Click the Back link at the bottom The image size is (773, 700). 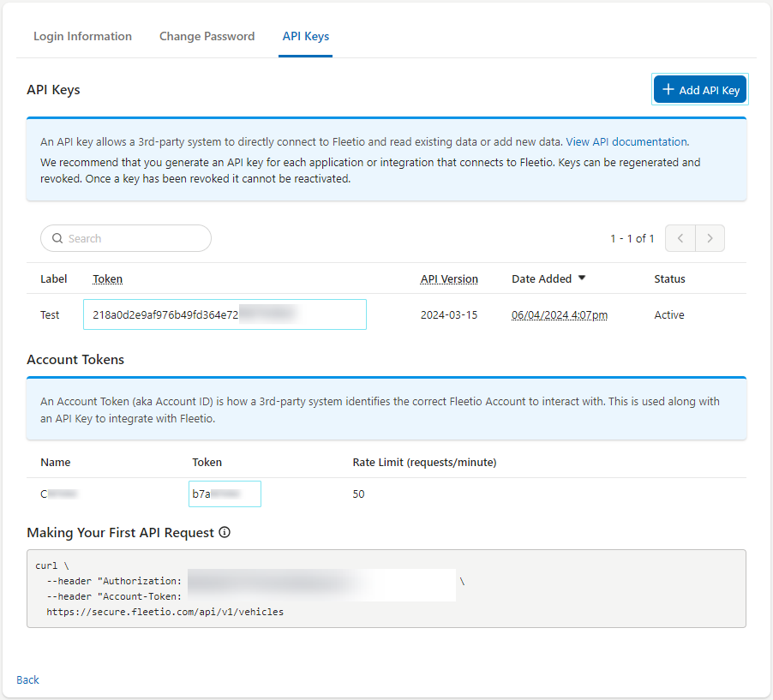27,679
